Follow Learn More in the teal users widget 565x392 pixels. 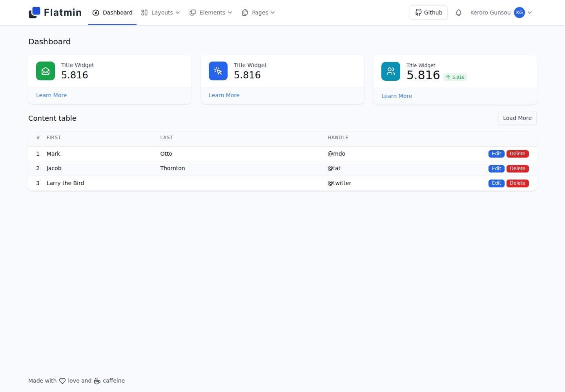[397, 96]
